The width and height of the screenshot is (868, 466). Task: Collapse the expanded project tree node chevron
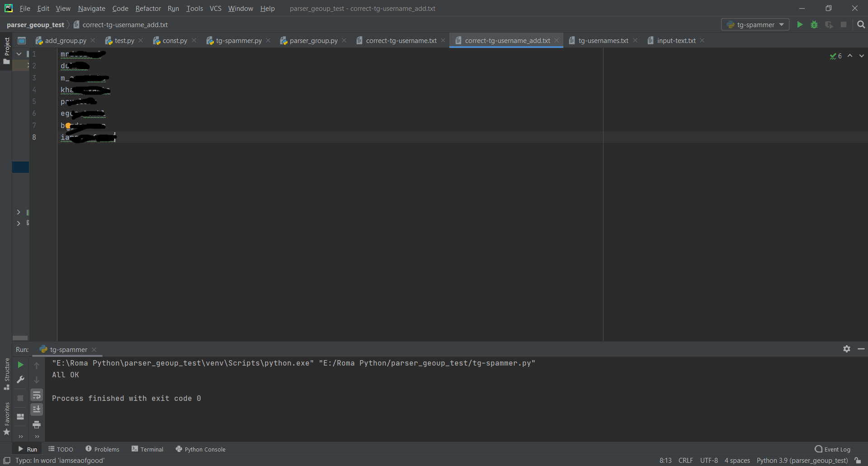click(19, 54)
